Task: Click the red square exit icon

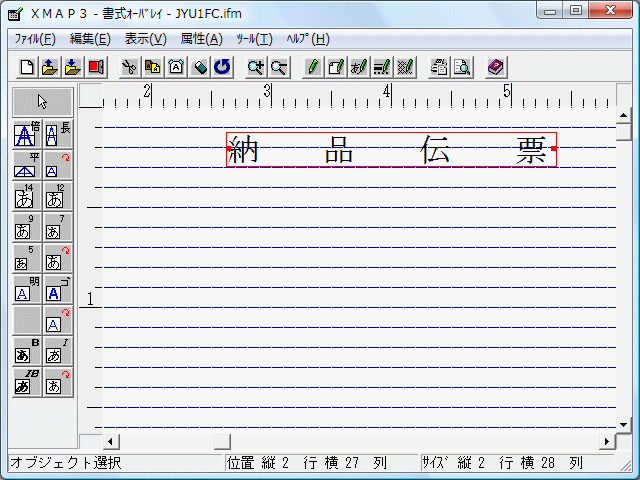Action: [x=96, y=67]
